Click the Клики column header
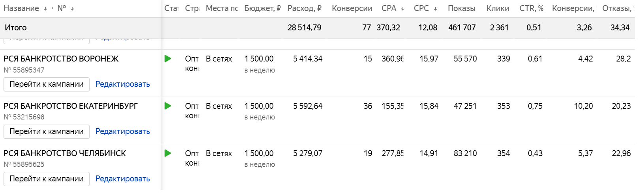Screen dimensions: 644x194 (498, 8)
